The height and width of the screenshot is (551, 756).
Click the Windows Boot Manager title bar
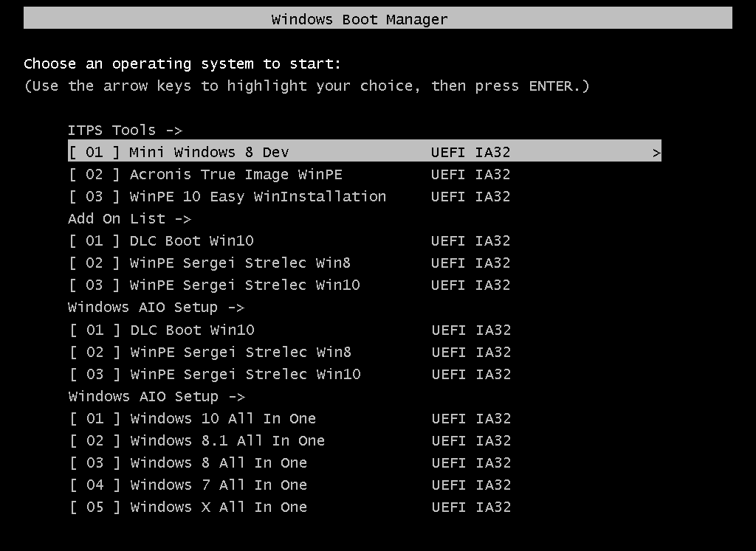(378, 18)
